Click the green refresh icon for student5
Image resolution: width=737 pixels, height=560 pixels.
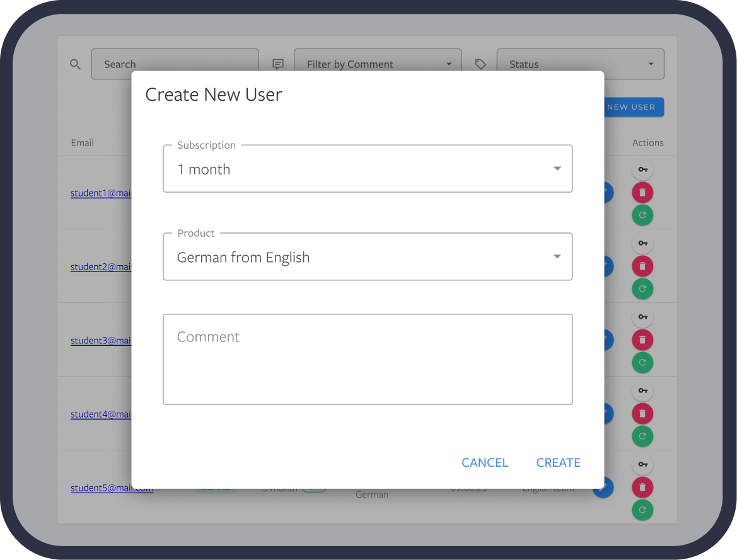(x=642, y=510)
